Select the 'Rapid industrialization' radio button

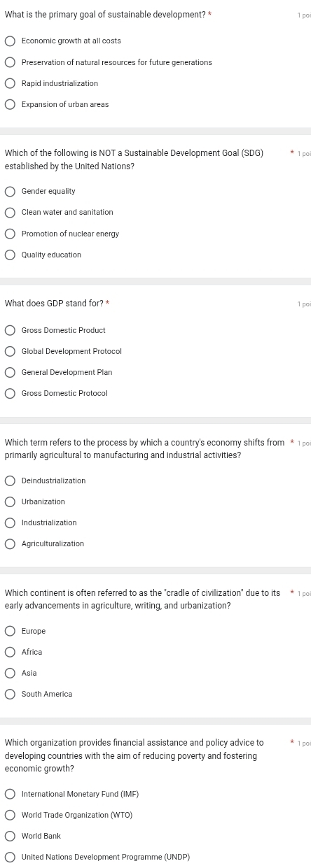10,84
